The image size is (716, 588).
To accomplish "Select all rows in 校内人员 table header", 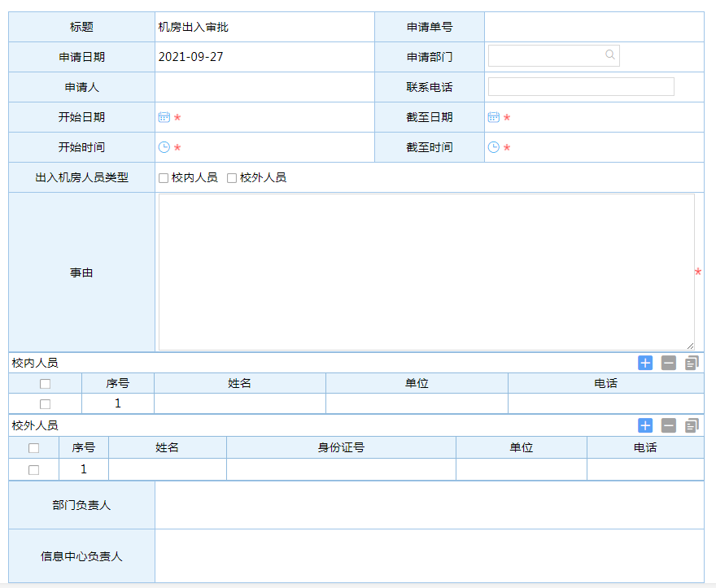I will coord(45,384).
